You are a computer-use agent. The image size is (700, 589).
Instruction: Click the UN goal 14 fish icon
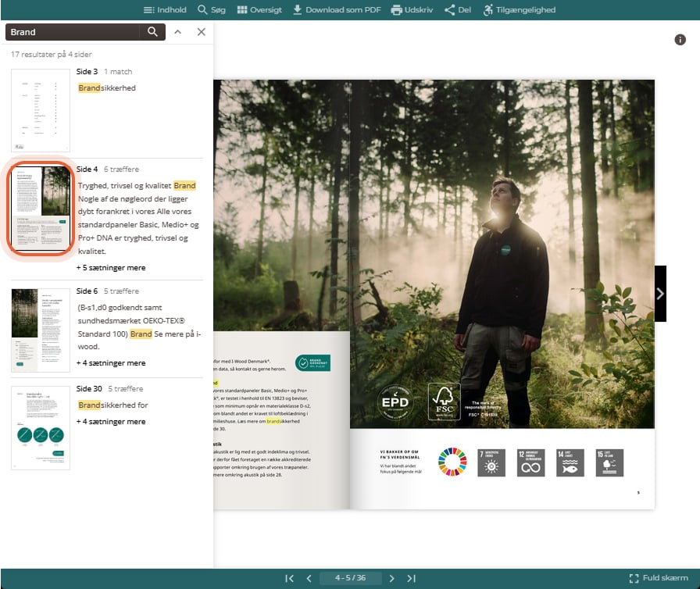570,462
